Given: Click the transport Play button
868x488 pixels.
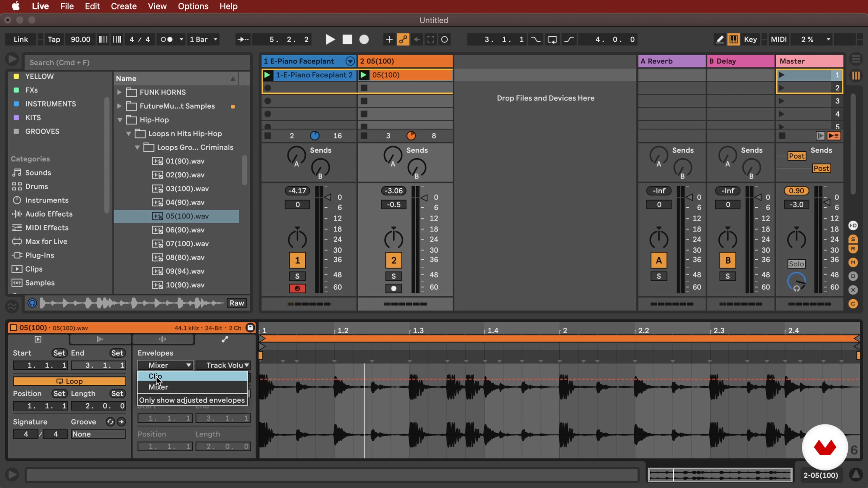Looking at the screenshot, I should [330, 39].
